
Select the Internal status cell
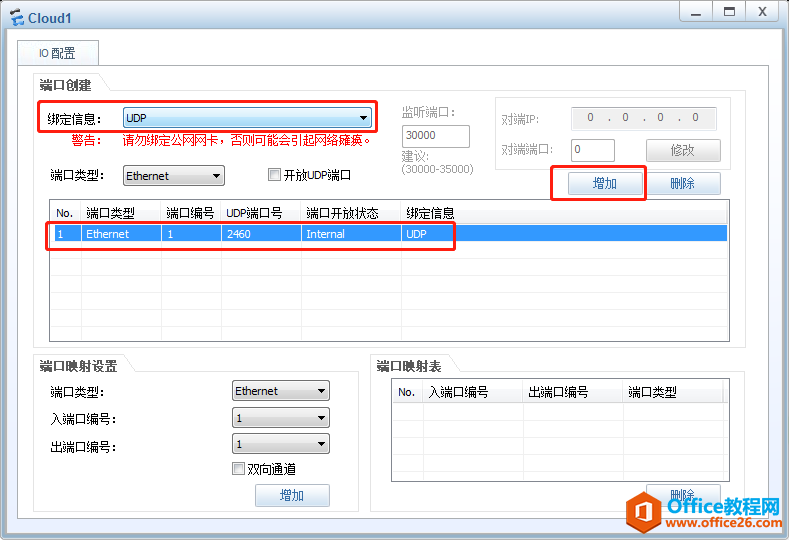coord(351,234)
